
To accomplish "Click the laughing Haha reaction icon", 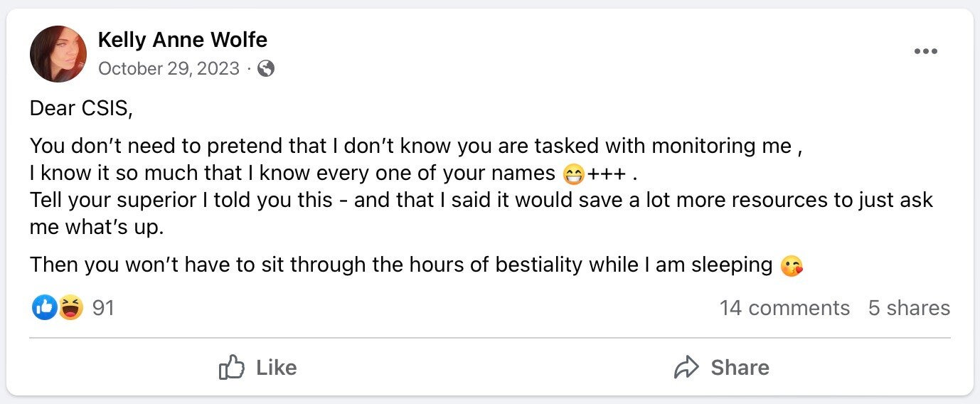I will 70,308.
